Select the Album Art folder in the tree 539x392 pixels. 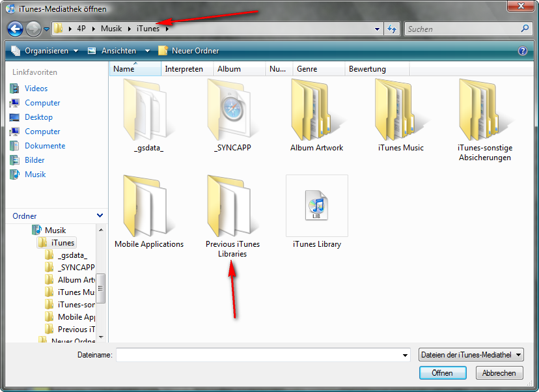pyautogui.click(x=76, y=280)
